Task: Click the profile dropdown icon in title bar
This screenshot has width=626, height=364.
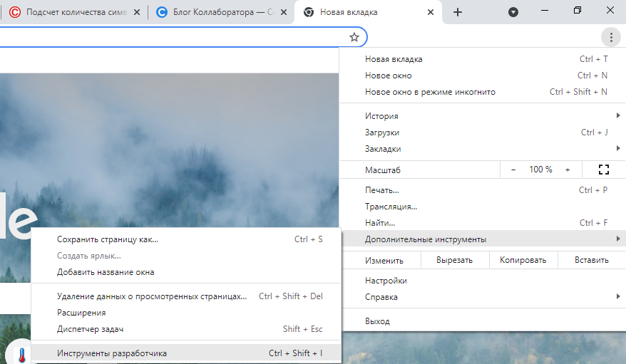Action: pos(513,12)
